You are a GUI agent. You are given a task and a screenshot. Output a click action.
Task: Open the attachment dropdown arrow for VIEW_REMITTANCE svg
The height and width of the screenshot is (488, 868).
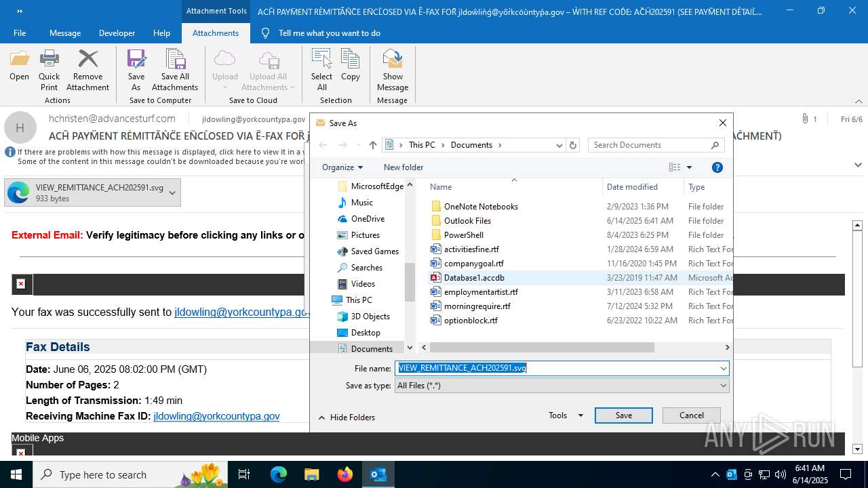tap(172, 192)
